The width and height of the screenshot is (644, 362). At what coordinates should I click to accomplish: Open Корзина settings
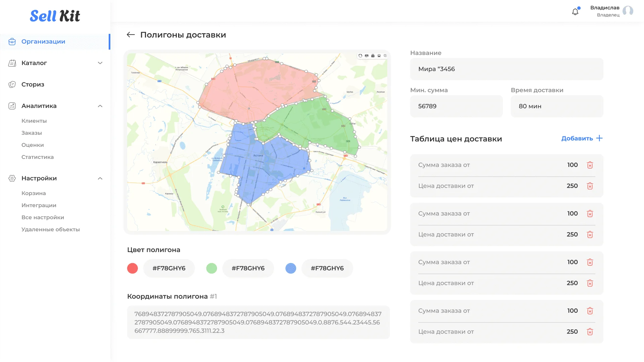click(34, 193)
